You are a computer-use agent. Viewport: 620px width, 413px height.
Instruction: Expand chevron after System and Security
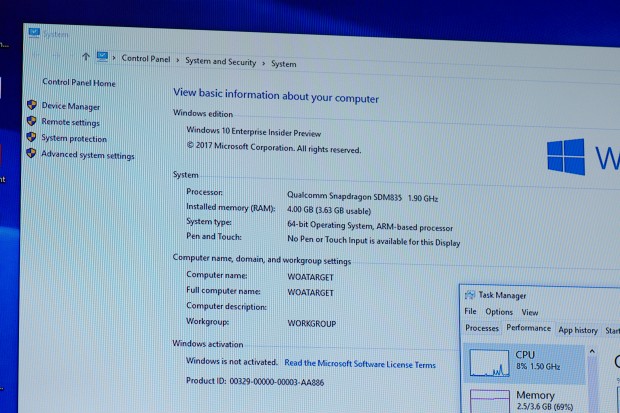pos(263,63)
